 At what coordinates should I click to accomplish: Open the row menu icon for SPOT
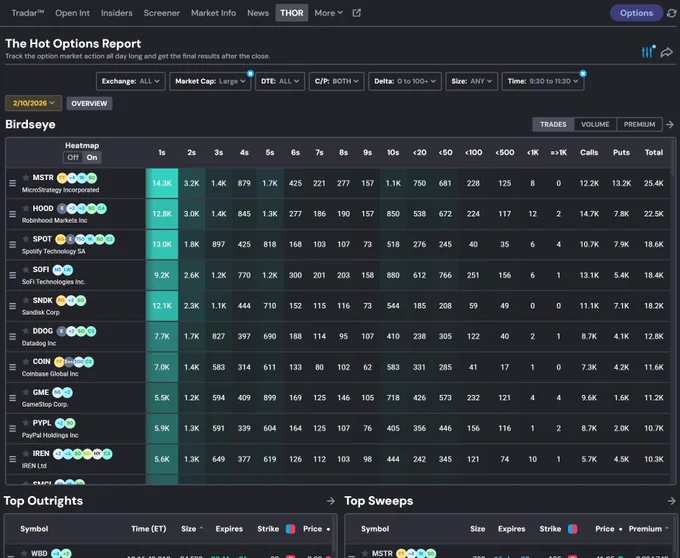(13, 245)
